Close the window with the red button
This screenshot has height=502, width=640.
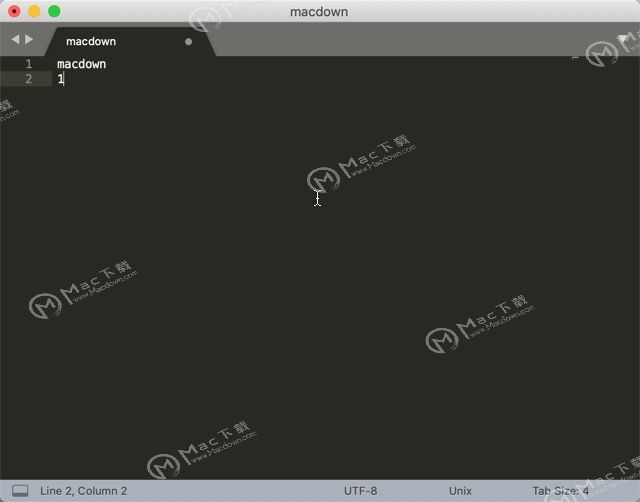(14, 12)
